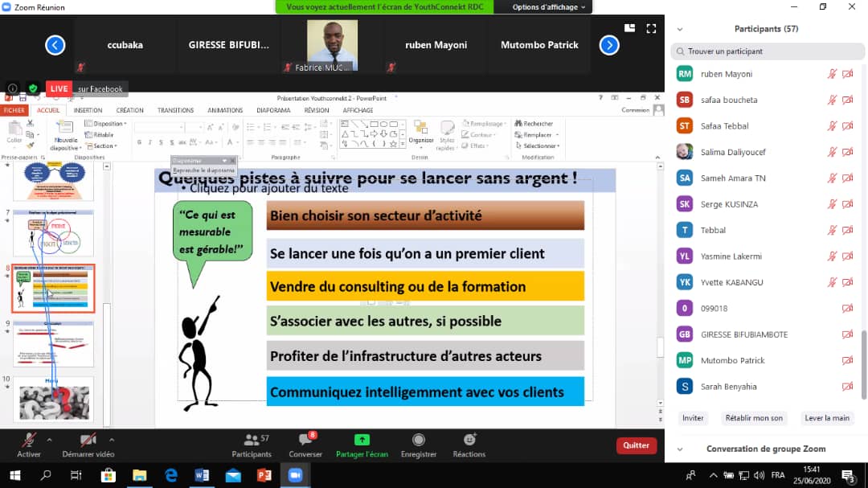
Task: Click Fabrice video thumbnail
Action: tap(332, 45)
